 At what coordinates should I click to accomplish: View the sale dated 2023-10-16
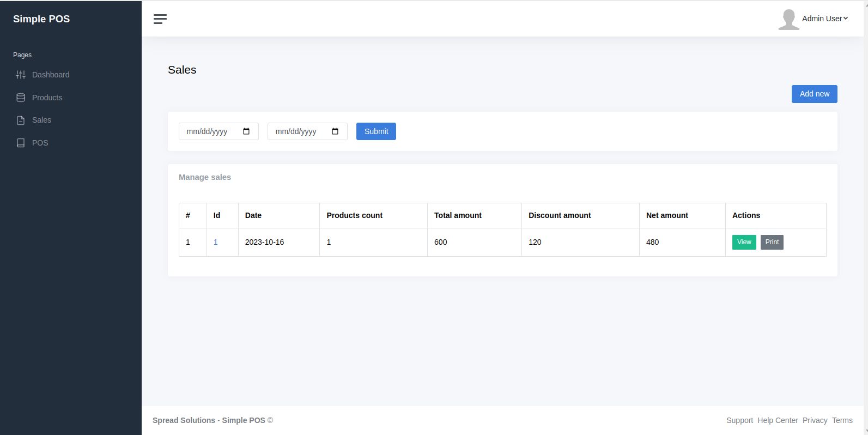pyautogui.click(x=744, y=242)
